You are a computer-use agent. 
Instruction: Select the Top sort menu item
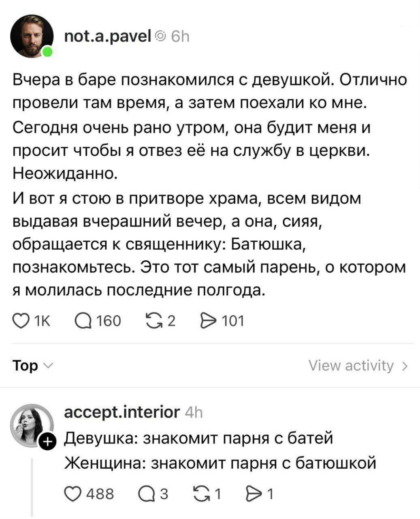tap(26, 365)
